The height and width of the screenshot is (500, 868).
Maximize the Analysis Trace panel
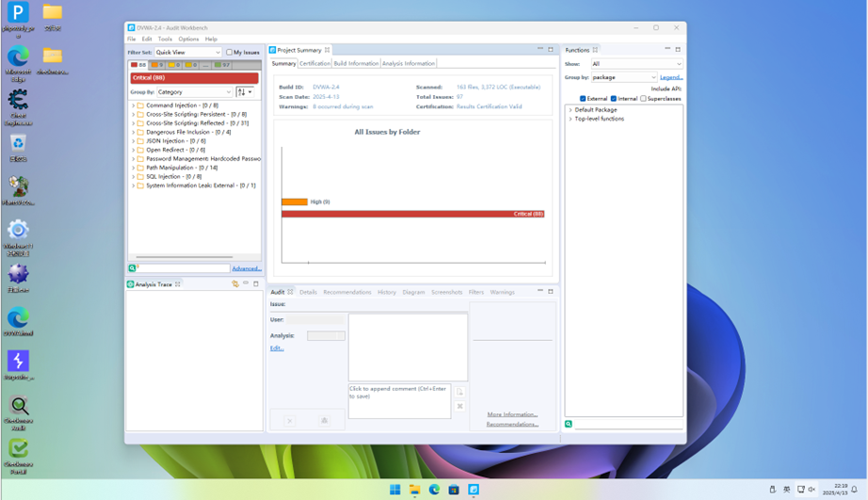tap(256, 284)
